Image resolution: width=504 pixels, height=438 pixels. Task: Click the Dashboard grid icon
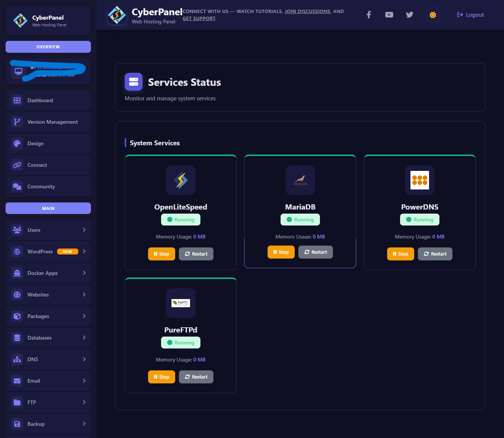[x=17, y=100]
